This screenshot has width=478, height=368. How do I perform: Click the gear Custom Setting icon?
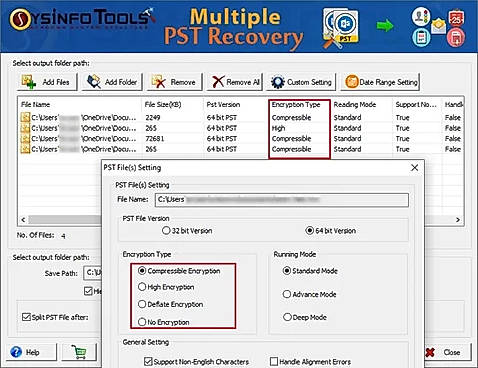277,82
